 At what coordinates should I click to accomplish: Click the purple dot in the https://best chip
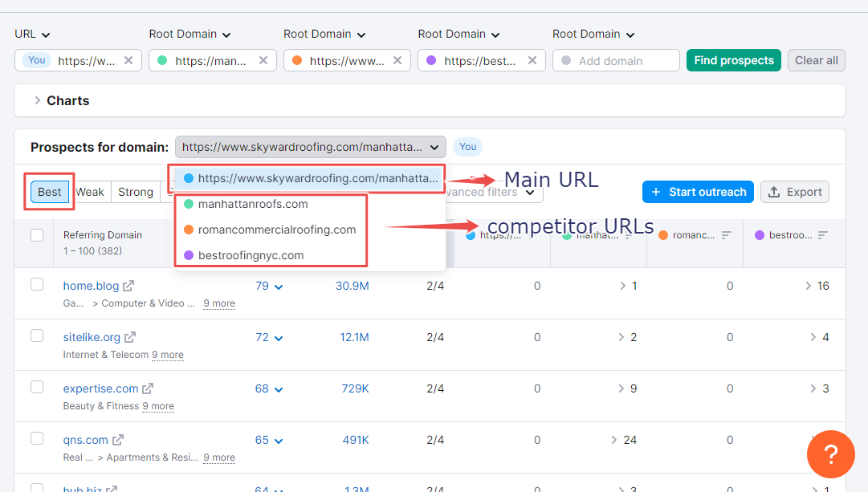pyautogui.click(x=431, y=60)
